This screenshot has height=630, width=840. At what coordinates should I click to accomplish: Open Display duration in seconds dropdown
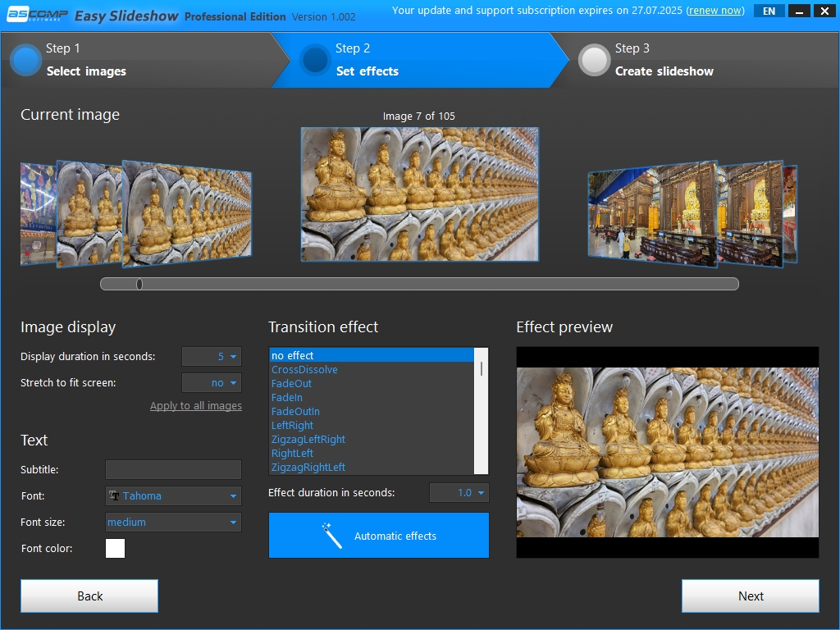click(212, 356)
